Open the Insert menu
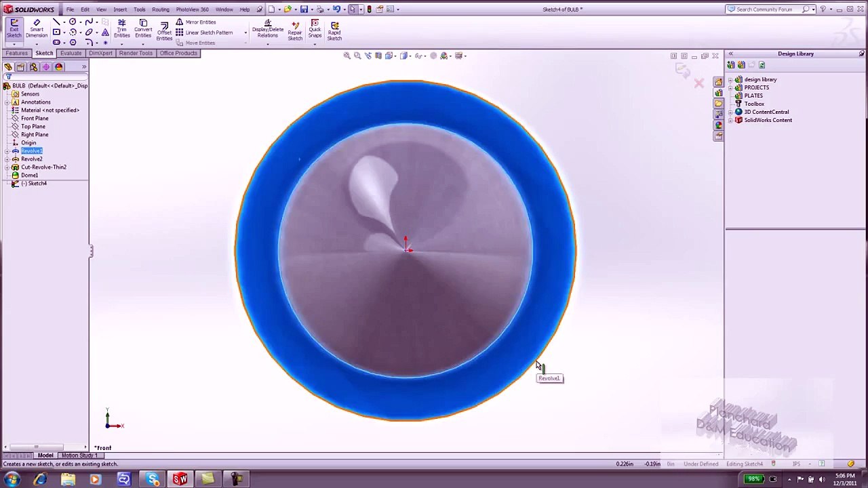 [x=120, y=9]
